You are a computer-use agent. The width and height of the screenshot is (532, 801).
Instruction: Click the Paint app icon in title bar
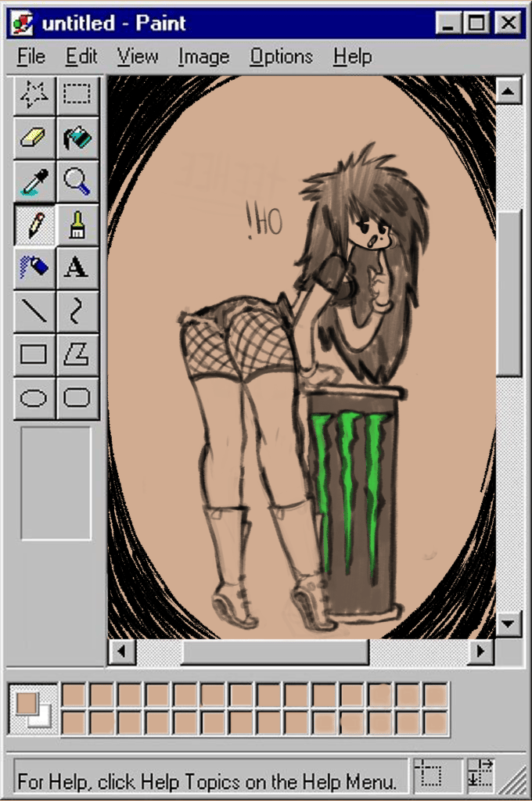pyautogui.click(x=23, y=23)
